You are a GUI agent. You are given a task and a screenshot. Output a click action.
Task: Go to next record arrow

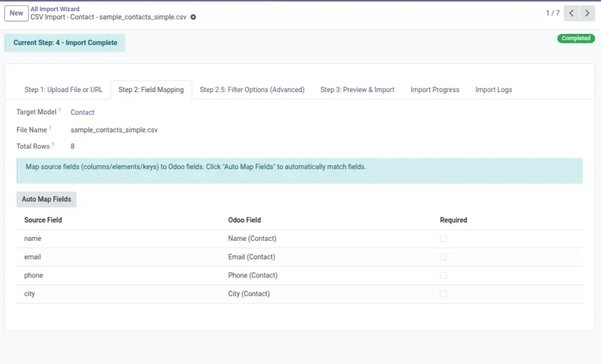tap(587, 13)
